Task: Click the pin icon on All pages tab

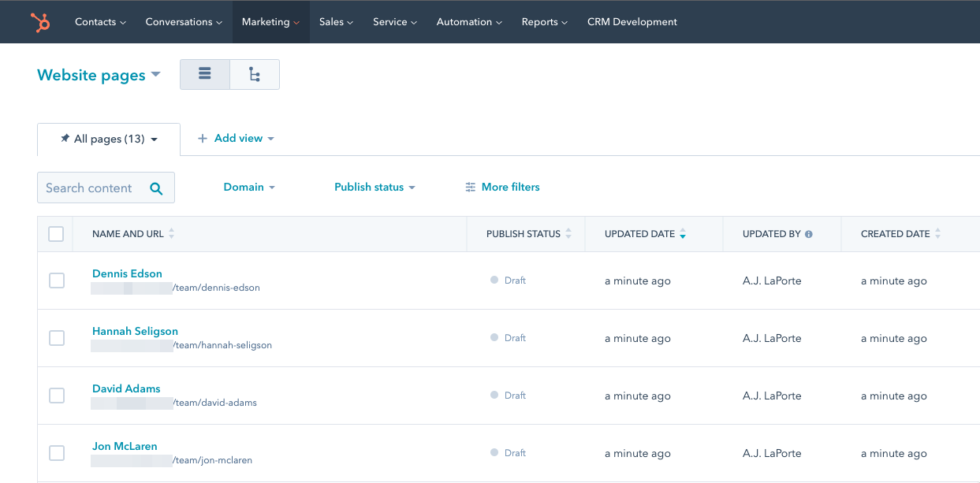Action: [65, 138]
